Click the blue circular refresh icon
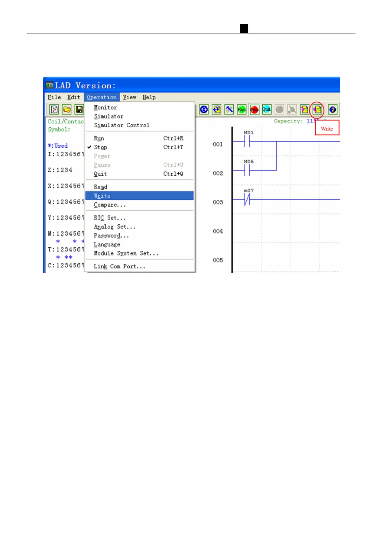The height and width of the screenshot is (554, 392). point(204,110)
